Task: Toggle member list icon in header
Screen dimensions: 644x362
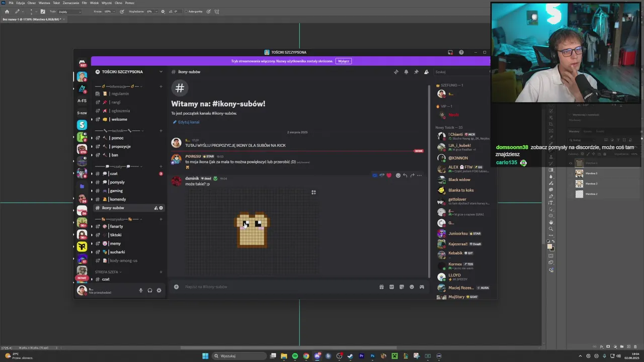Action: pos(426,72)
